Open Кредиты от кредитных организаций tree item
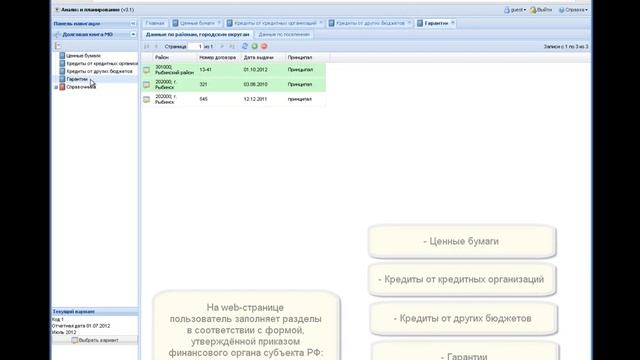The width and height of the screenshot is (640, 360). [102, 64]
